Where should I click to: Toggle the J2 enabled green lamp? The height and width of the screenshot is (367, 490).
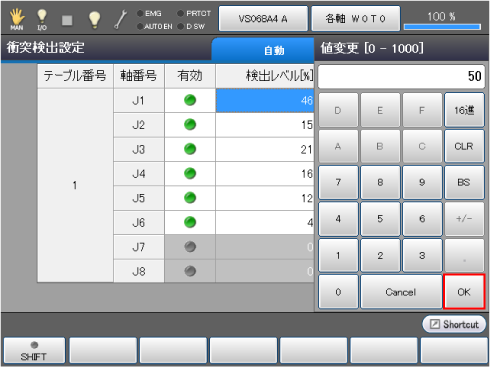coord(190,125)
